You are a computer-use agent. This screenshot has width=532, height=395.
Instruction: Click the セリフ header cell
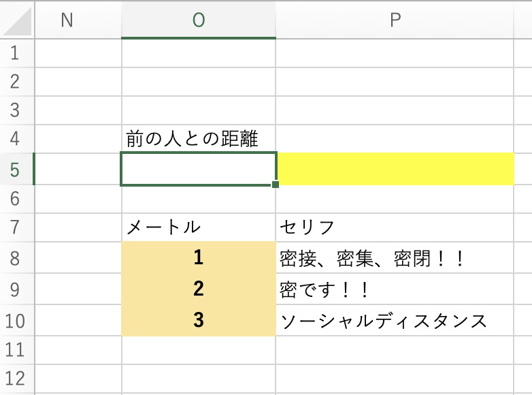tap(395, 227)
